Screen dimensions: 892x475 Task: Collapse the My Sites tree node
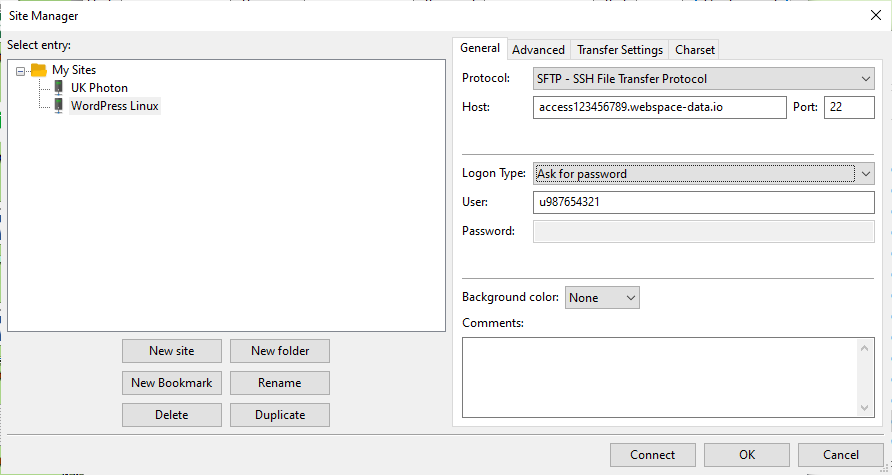pyautogui.click(x=21, y=71)
